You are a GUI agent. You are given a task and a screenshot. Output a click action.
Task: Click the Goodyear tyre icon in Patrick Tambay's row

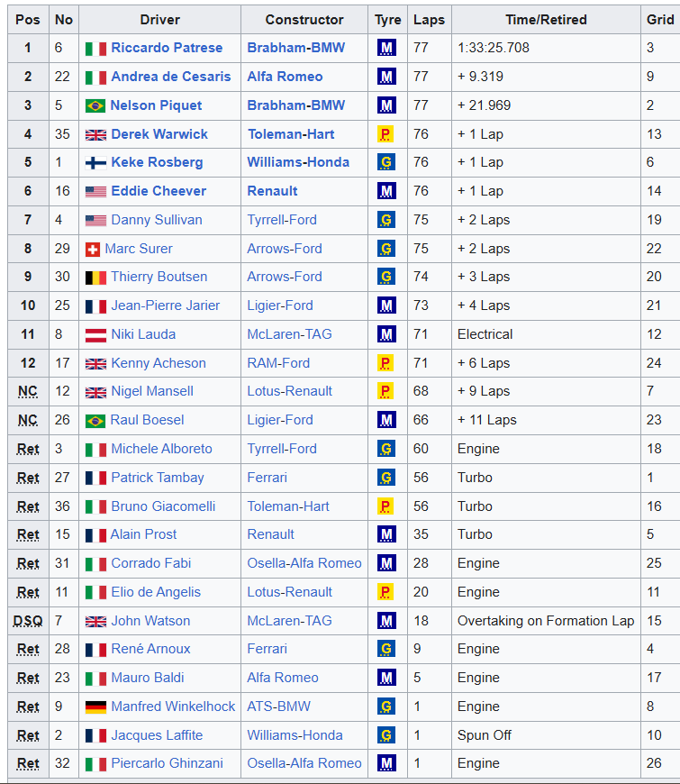pyautogui.click(x=386, y=478)
